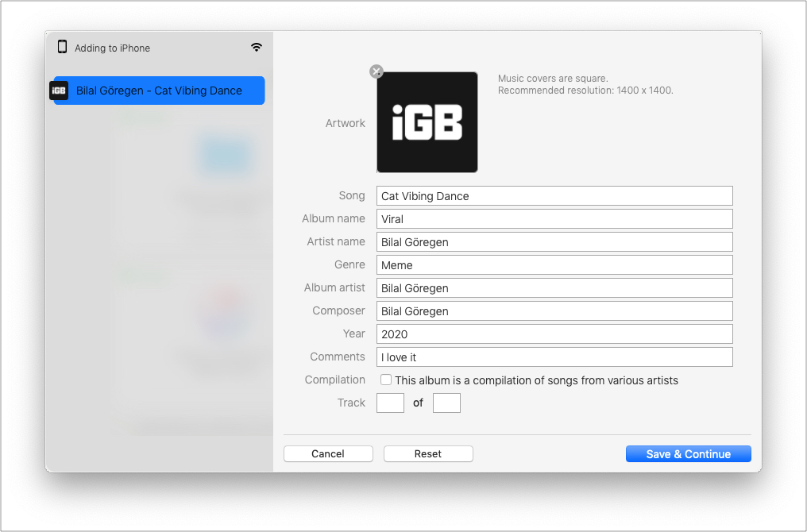Image resolution: width=807 pixels, height=532 pixels.
Task: Select Bilal Göregen - Cat Vibing Dance item
Action: pos(159,91)
